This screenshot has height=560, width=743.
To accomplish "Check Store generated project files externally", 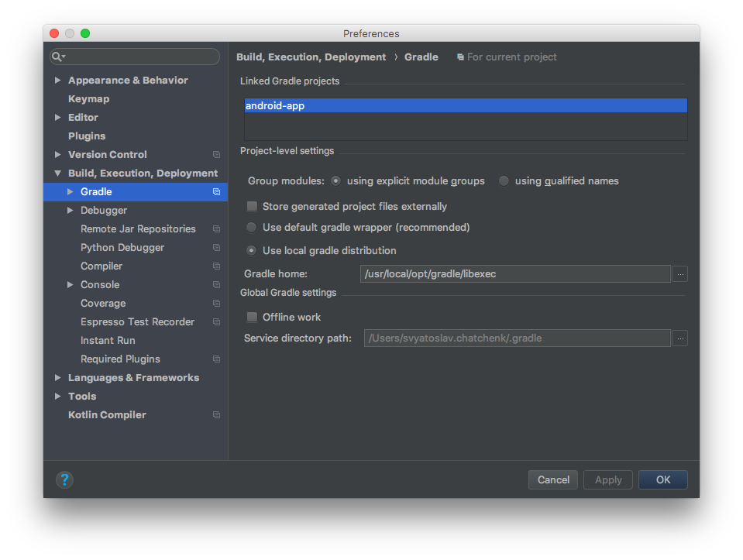I will click(x=252, y=207).
